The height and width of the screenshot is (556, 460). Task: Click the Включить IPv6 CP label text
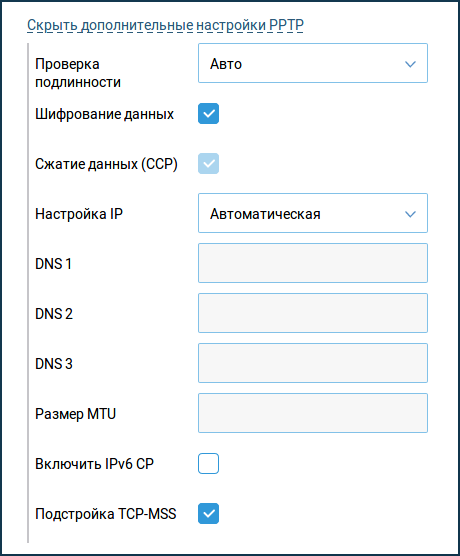(94, 464)
